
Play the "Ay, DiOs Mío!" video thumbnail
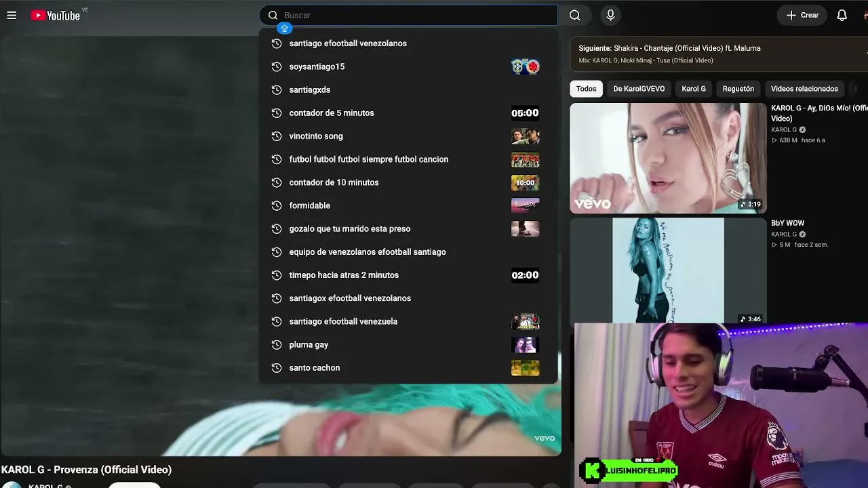point(668,158)
